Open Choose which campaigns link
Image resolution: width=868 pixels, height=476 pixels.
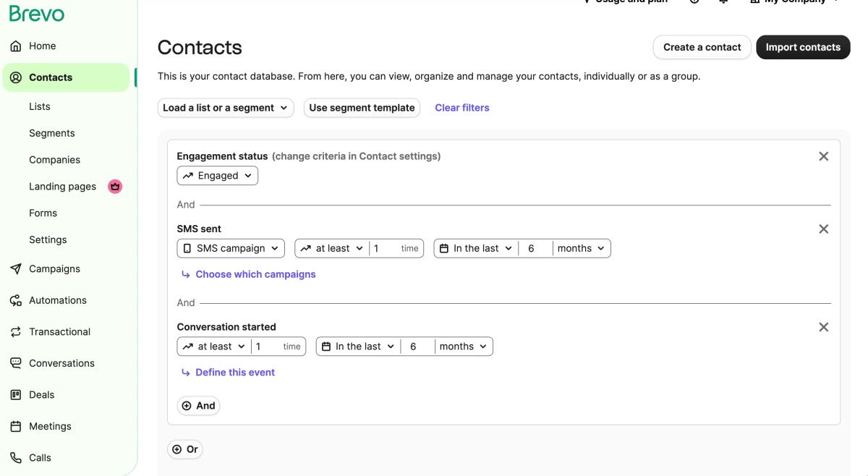coord(255,274)
